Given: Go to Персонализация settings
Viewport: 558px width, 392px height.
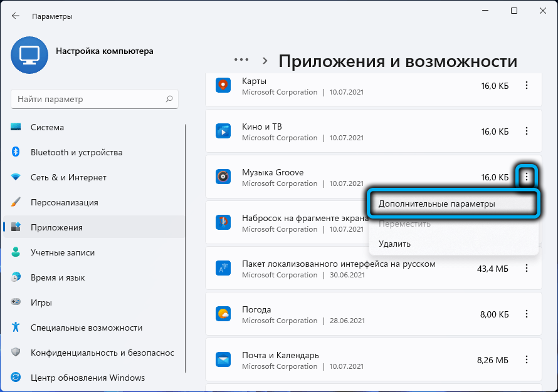Looking at the screenshot, I should [65, 202].
